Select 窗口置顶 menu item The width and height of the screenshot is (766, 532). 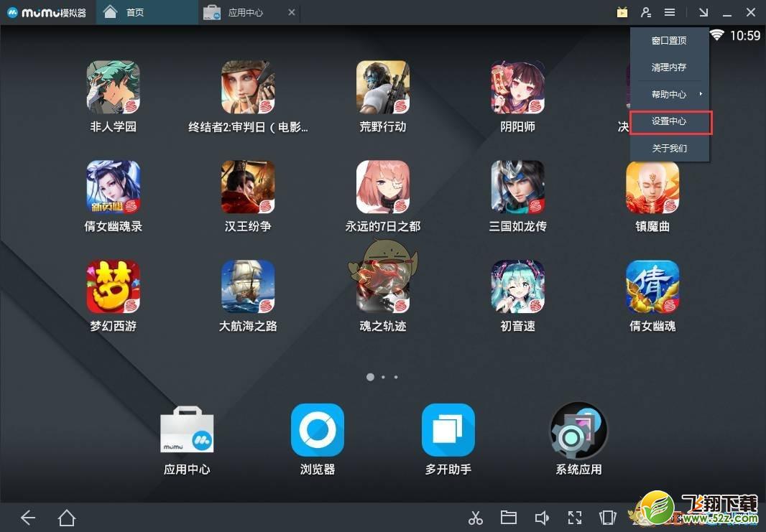(669, 40)
